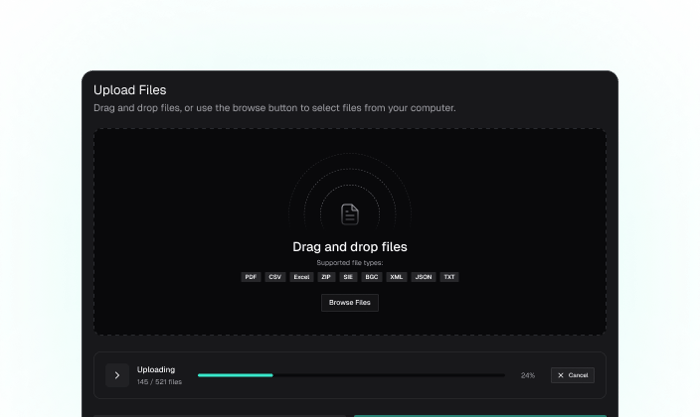Click the Uploading status label
This screenshot has height=417, width=700.
tap(156, 370)
